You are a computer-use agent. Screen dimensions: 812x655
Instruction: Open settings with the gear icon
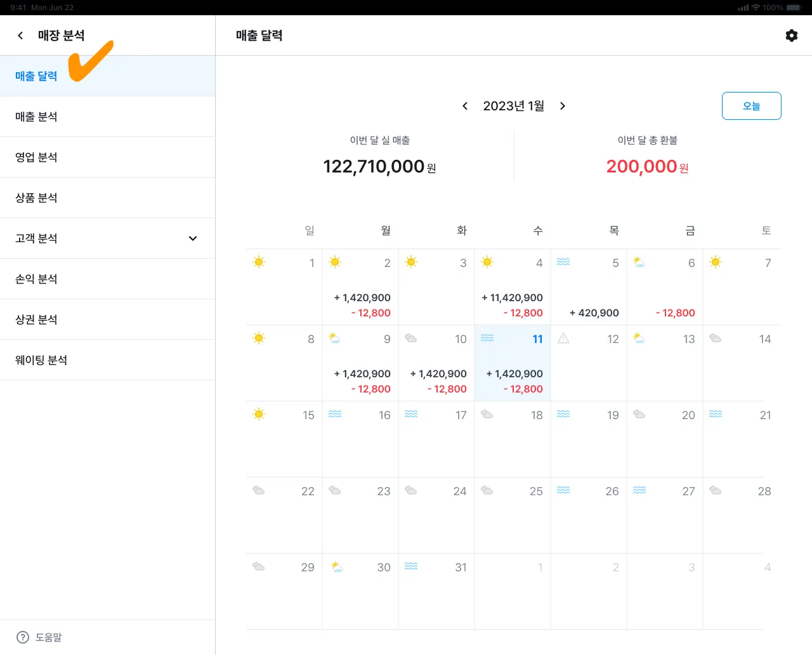click(791, 36)
